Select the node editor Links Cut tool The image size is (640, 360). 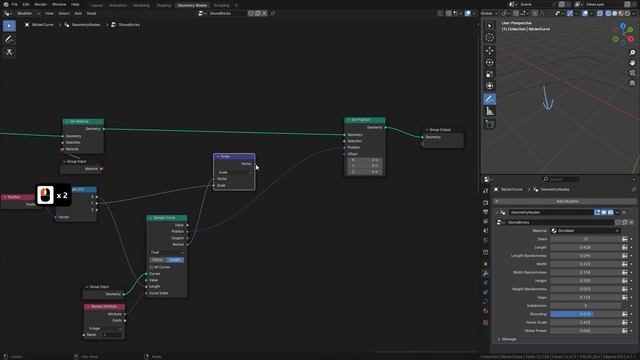pos(9,52)
